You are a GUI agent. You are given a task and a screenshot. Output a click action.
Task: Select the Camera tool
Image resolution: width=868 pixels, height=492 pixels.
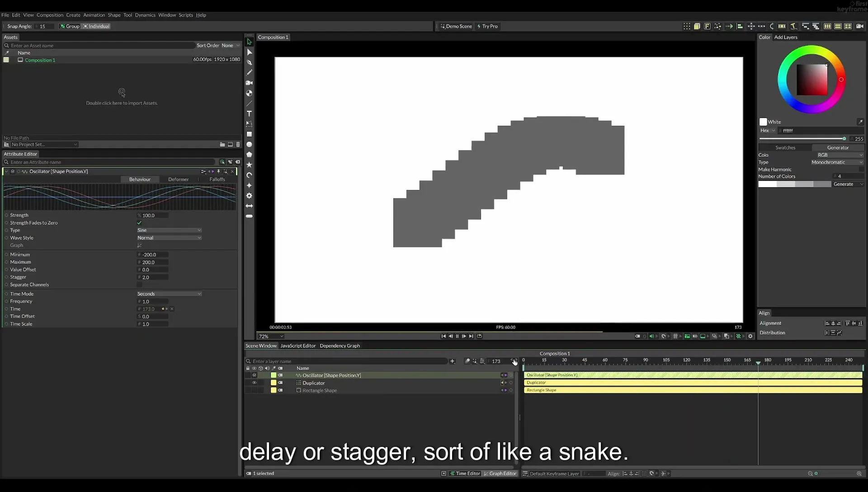pos(249,83)
